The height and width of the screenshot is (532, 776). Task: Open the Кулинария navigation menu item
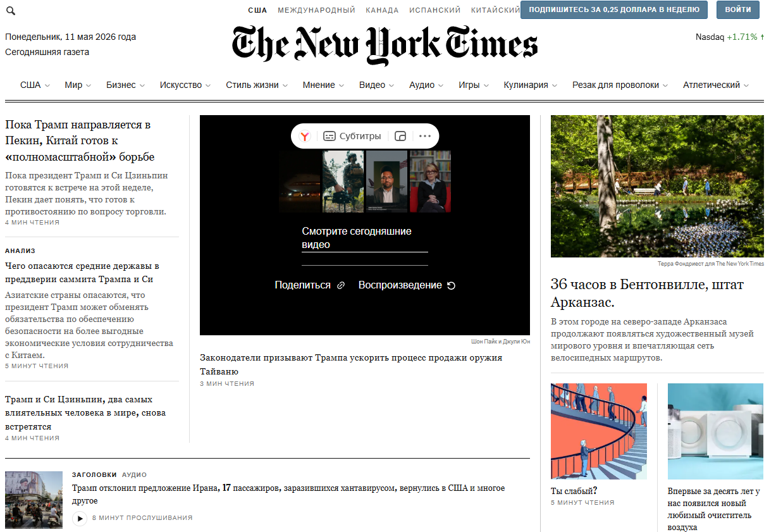click(x=526, y=85)
